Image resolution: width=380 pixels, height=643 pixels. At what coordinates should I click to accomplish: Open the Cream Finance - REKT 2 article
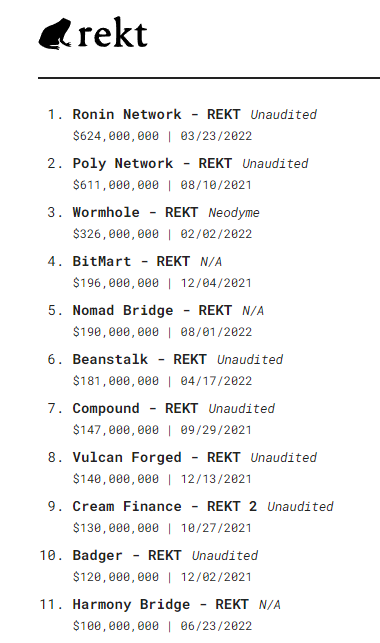[165, 506]
